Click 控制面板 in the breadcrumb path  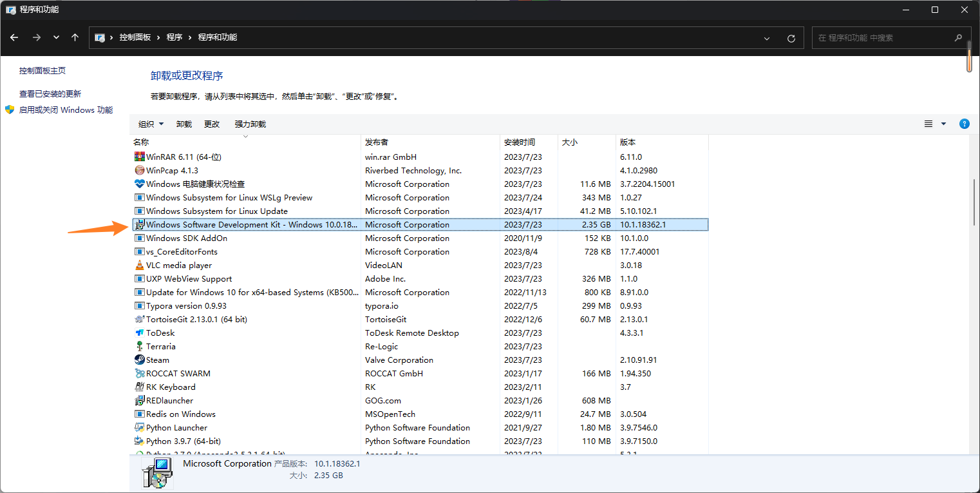click(135, 37)
